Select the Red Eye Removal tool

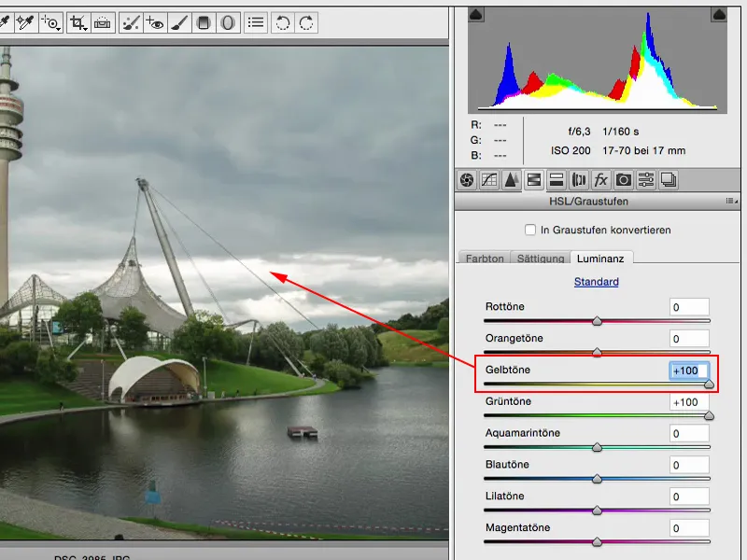point(155,22)
